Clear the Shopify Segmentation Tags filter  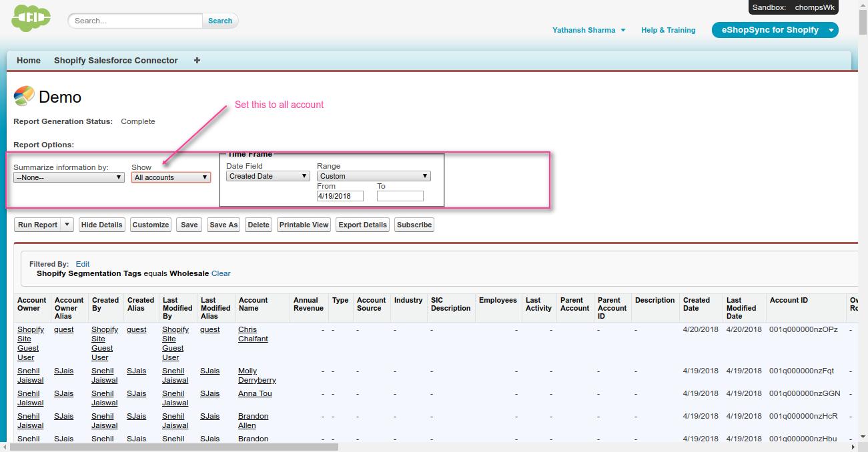click(221, 273)
